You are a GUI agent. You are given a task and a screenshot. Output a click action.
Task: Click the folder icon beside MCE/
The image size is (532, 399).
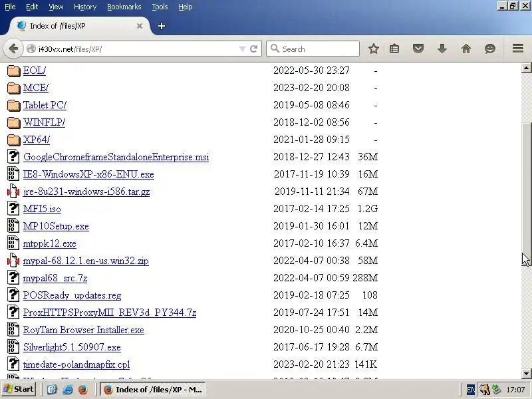click(x=13, y=88)
